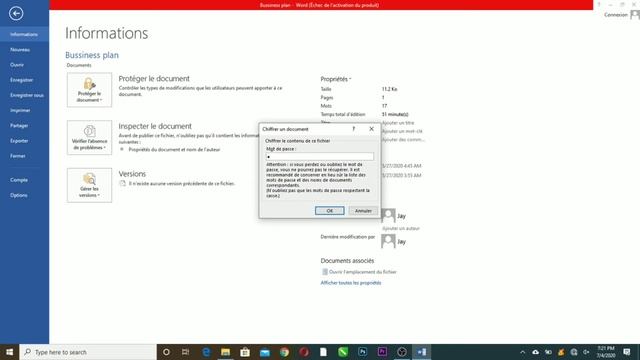This screenshot has width=640, height=360.
Task: Open the Informations tab
Action: coord(24,34)
